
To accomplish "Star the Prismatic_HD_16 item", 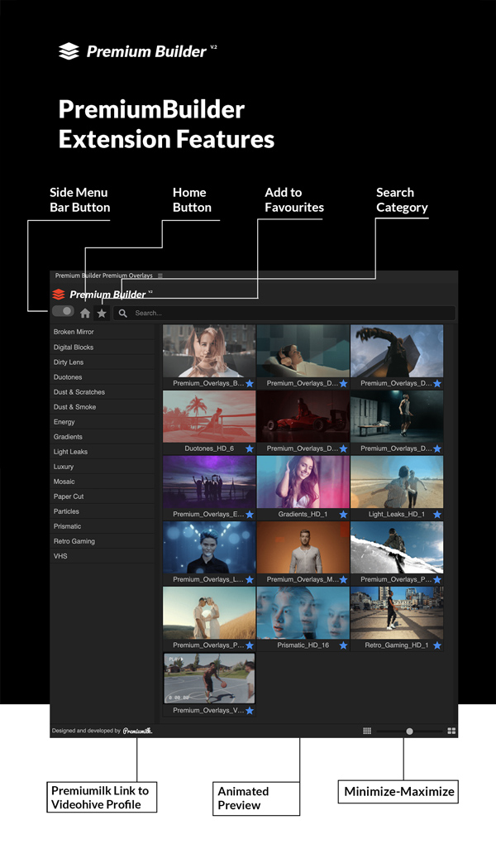I will tap(343, 645).
